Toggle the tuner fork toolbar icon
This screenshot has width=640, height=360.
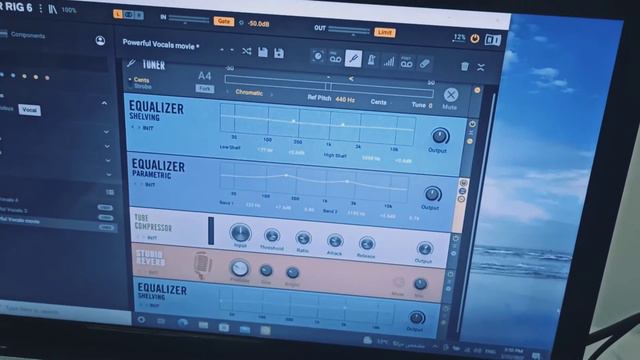pyautogui.click(x=353, y=59)
